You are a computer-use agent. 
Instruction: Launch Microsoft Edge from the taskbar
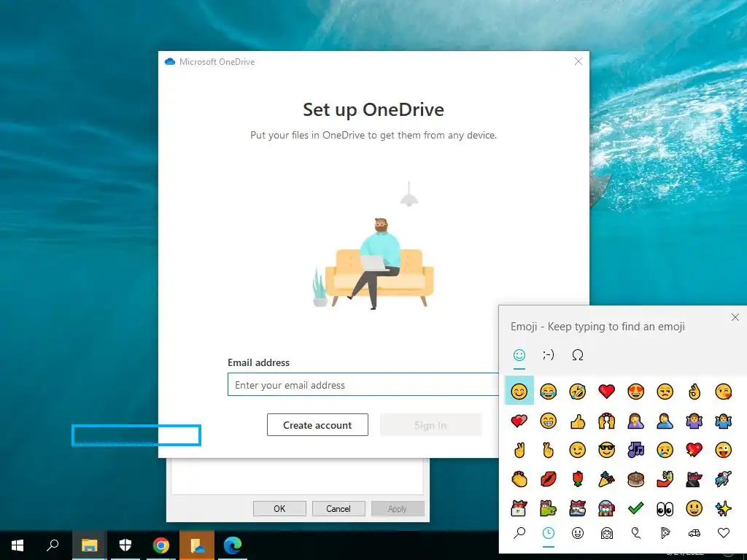point(233,545)
